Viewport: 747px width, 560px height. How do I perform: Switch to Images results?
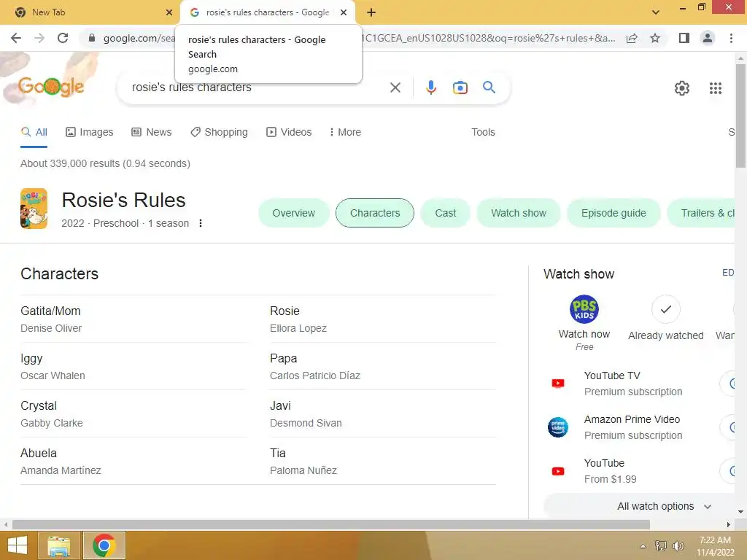(x=90, y=133)
